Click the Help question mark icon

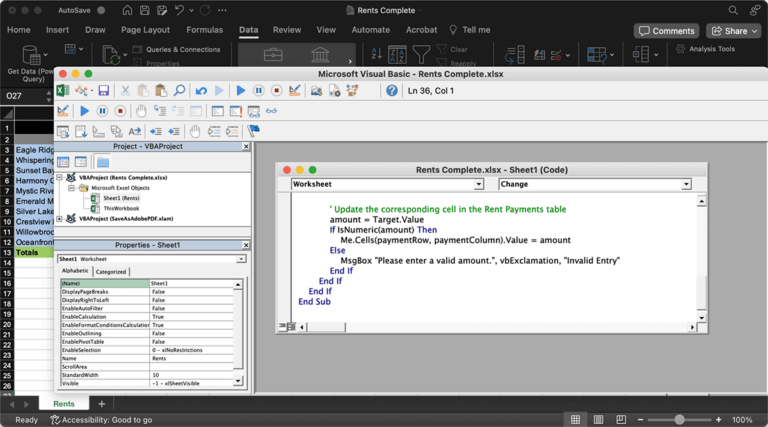point(392,91)
